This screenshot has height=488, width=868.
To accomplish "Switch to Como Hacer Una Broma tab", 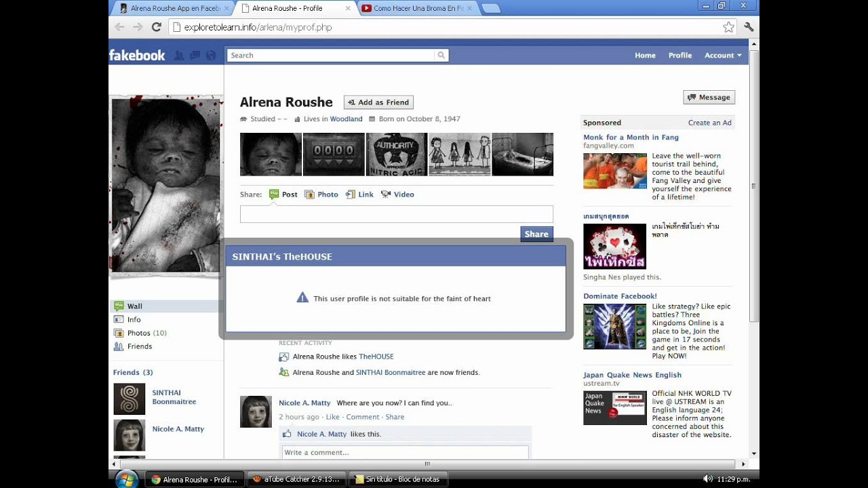I will click(415, 9).
